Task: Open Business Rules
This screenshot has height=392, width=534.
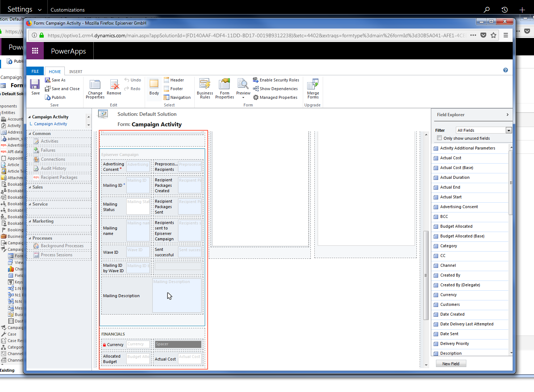Action: click(205, 89)
